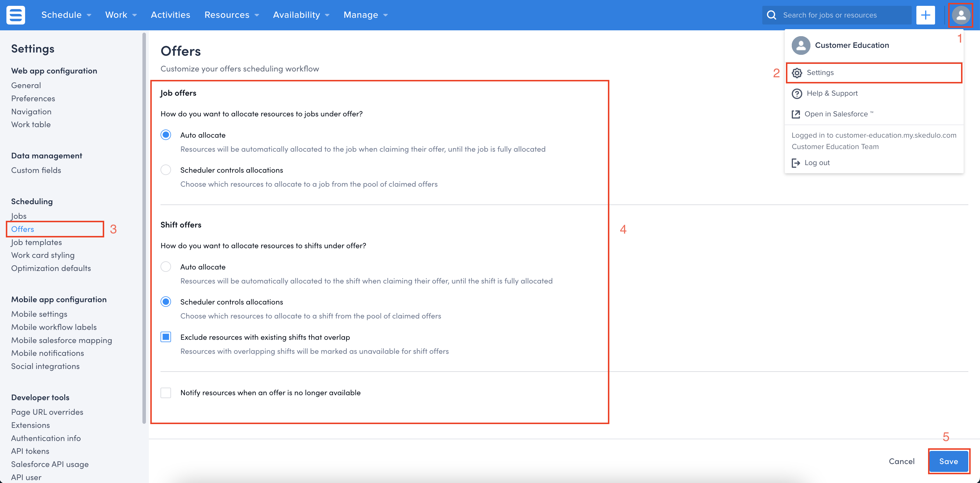Open the Manage dropdown menu
Screen dimensions: 980x483
(x=365, y=15)
